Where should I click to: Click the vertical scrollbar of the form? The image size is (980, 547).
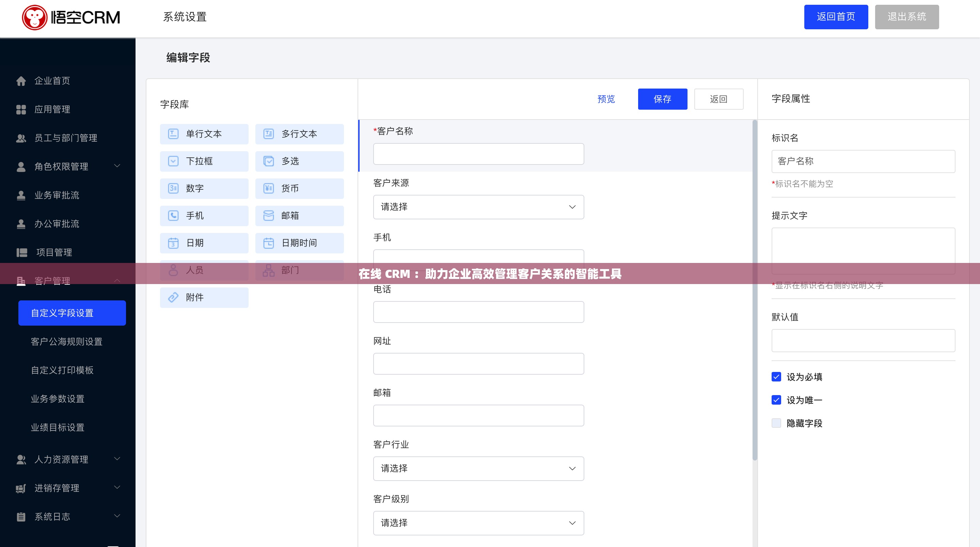click(x=755, y=290)
